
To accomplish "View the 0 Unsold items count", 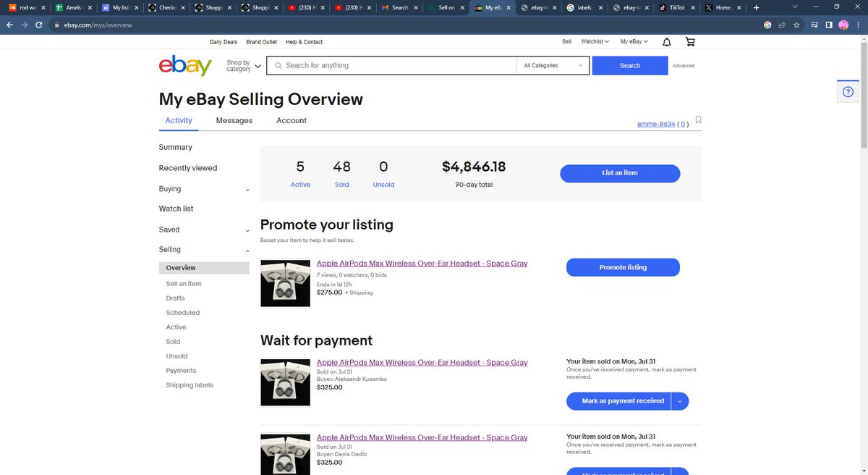I will tap(383, 174).
